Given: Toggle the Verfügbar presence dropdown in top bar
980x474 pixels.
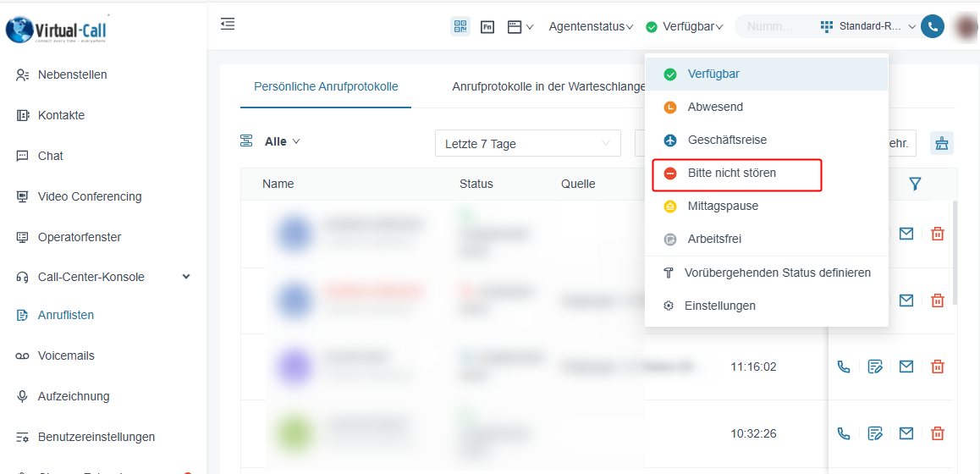Looking at the screenshot, I should tap(685, 26).
